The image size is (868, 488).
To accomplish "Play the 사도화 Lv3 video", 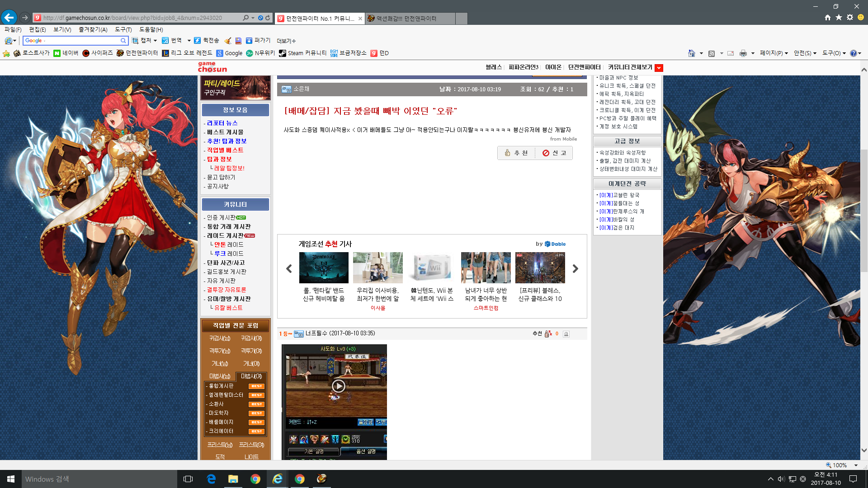I will click(339, 386).
